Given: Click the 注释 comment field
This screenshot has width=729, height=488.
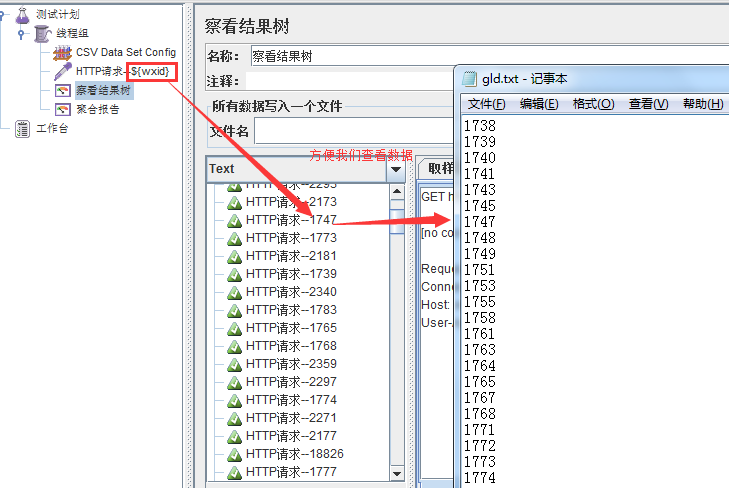Looking at the screenshot, I should tap(350, 81).
